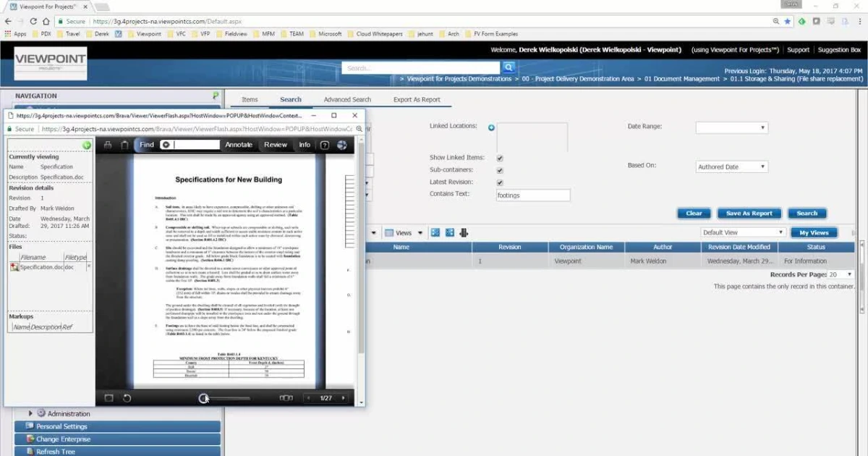
Task: Open the Chrome menu three dots
Action: [x=859, y=21]
